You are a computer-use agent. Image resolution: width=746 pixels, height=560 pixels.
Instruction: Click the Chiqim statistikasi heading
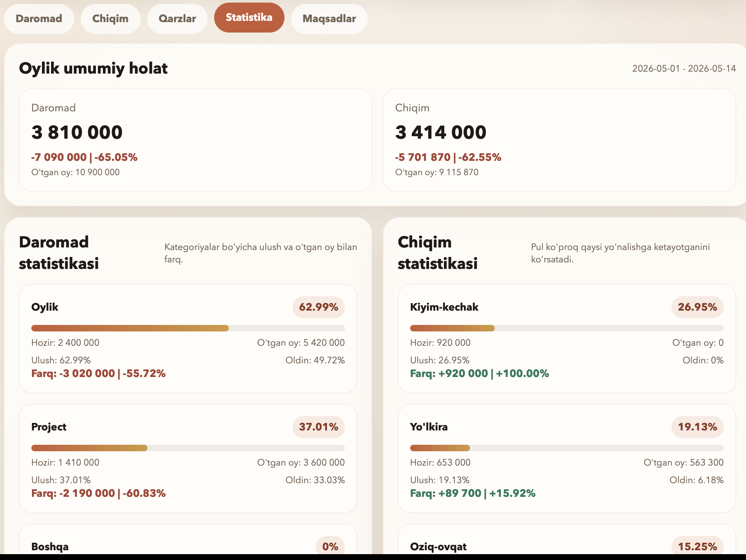[437, 253]
